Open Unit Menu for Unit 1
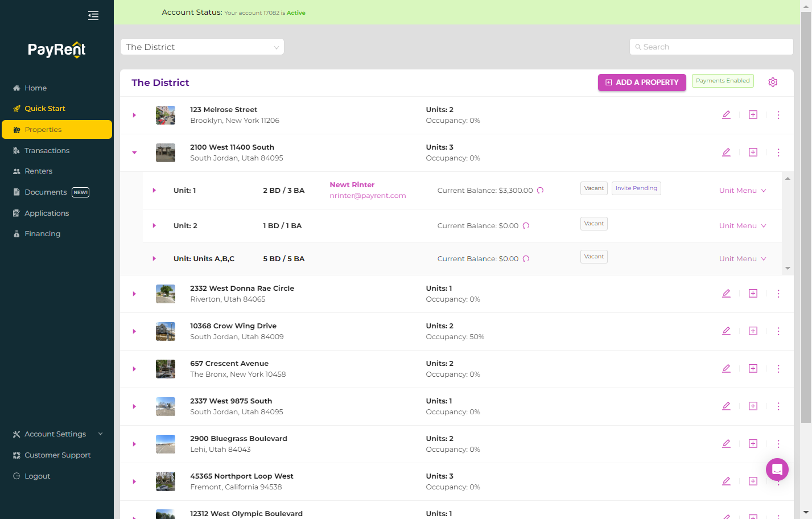The width and height of the screenshot is (812, 519). tap(743, 191)
